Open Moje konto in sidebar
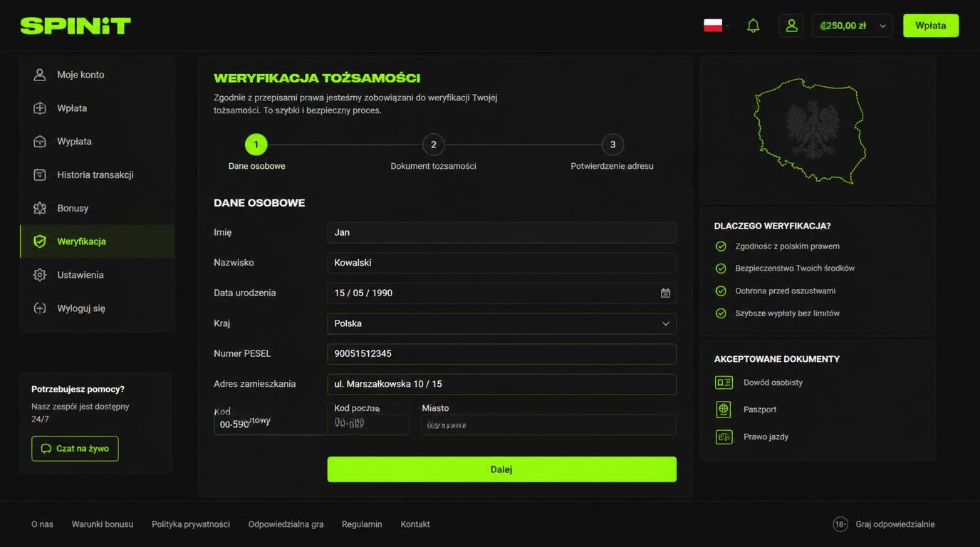 [98, 75]
